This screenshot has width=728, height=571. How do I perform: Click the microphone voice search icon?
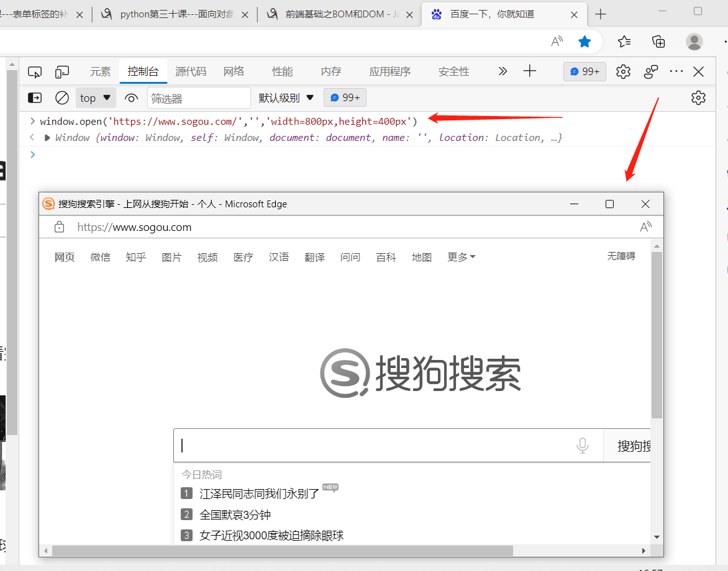pos(582,445)
